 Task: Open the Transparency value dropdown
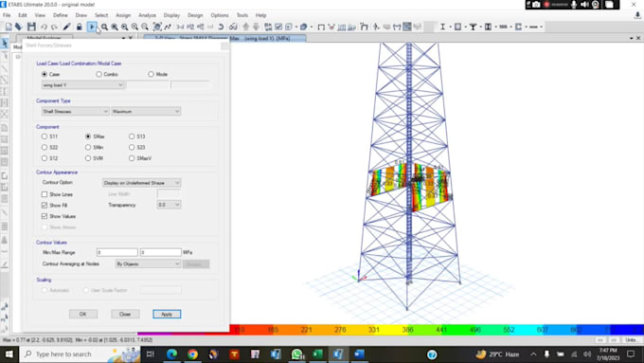pos(169,205)
